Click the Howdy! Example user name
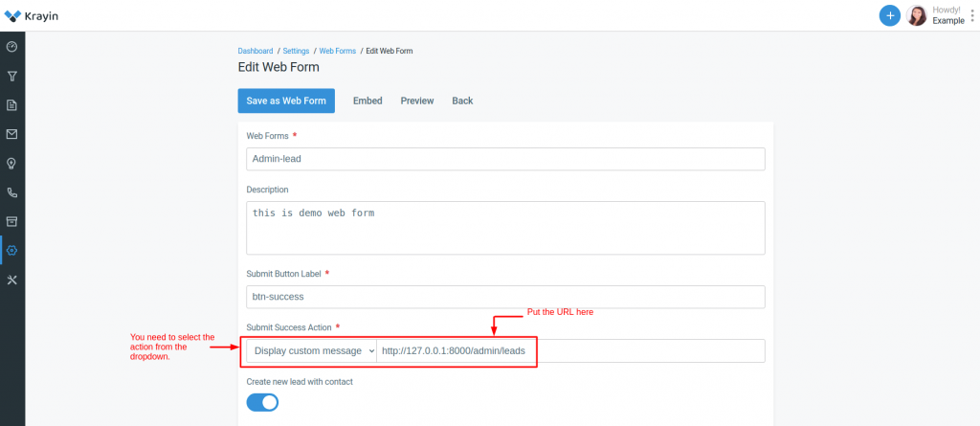This screenshot has width=980, height=426. tap(948, 15)
